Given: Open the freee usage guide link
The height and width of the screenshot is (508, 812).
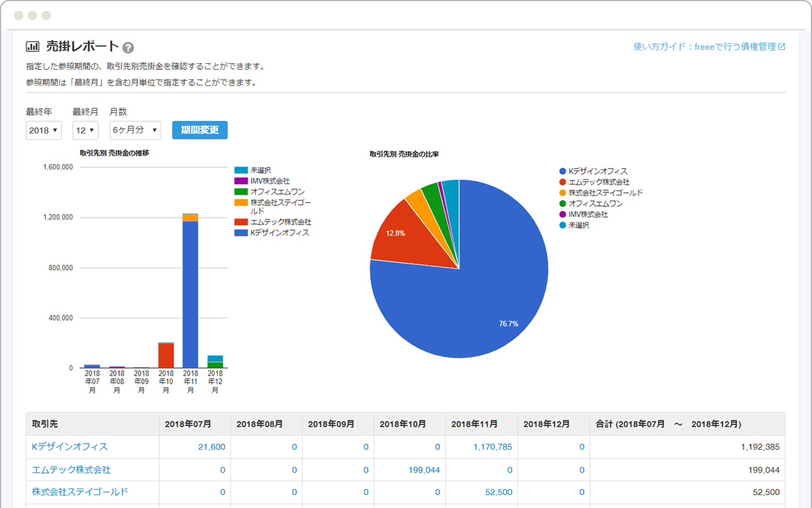Looking at the screenshot, I should [x=704, y=47].
